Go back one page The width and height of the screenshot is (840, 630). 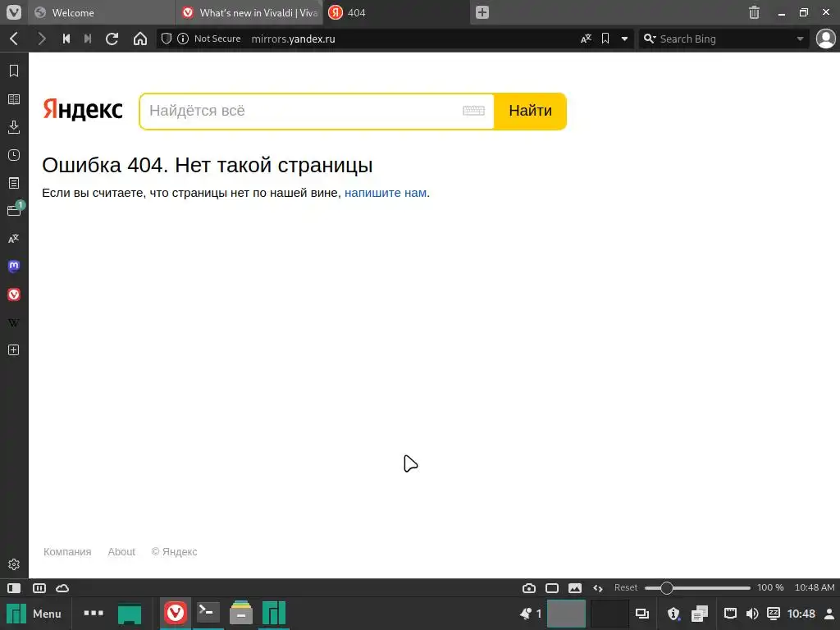pyautogui.click(x=15, y=39)
